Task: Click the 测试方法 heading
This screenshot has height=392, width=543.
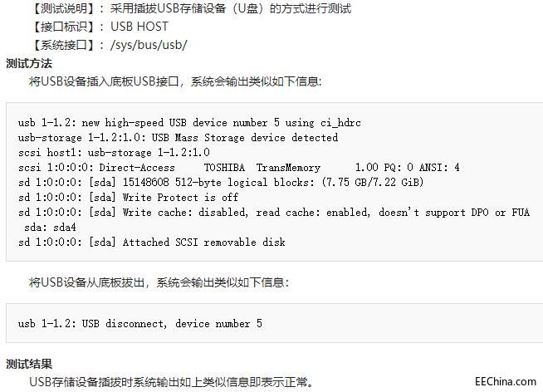Action: point(29,64)
